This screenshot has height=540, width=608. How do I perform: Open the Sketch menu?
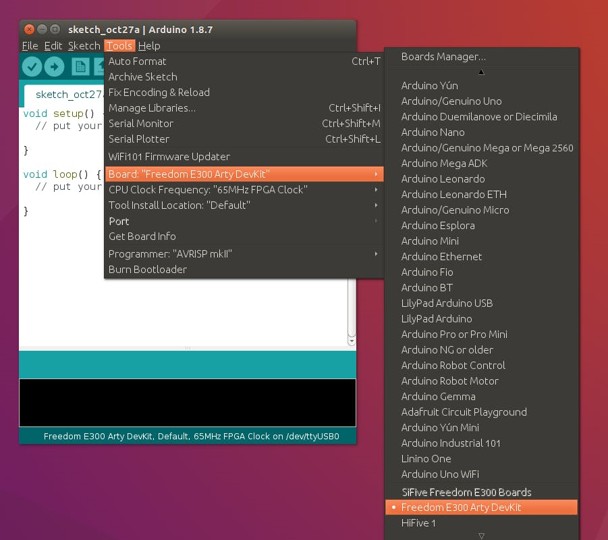pos(84,46)
